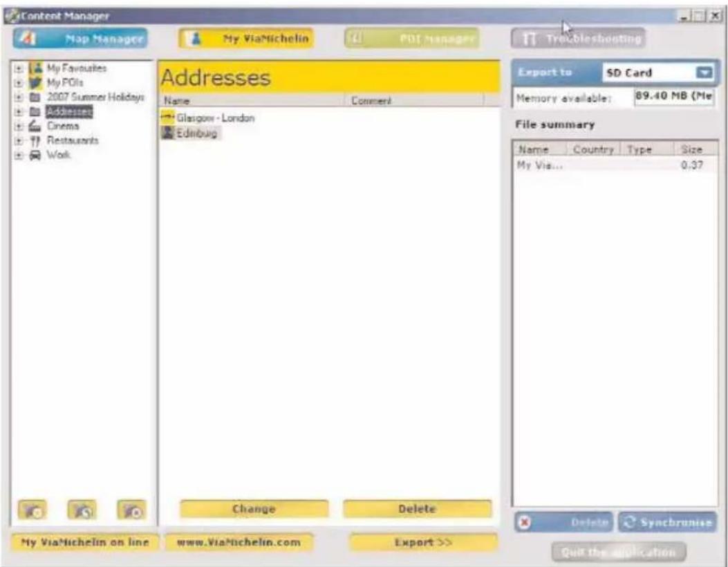Click the My ViaMichelin tab person icon
The image size is (728, 567).
(196, 39)
